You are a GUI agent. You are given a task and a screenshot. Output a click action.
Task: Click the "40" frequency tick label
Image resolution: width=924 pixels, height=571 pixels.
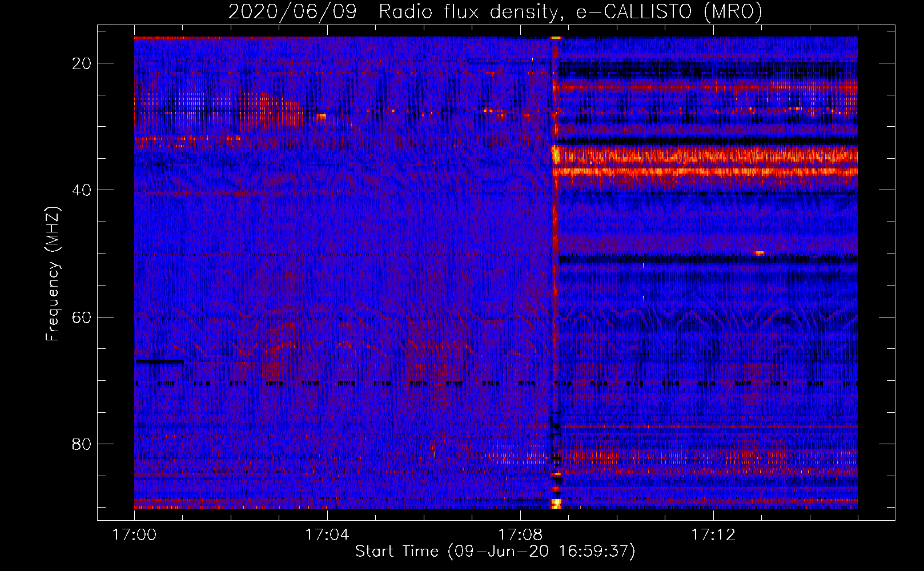[82, 190]
